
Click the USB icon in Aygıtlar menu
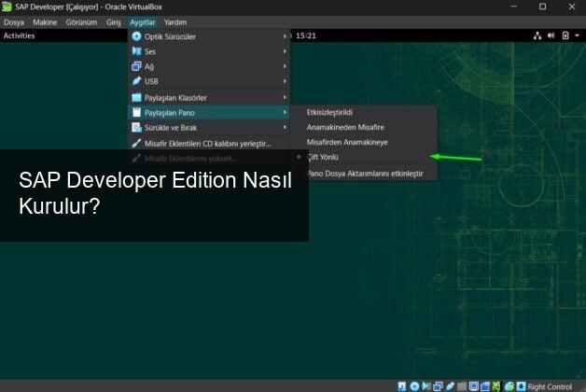point(136,81)
